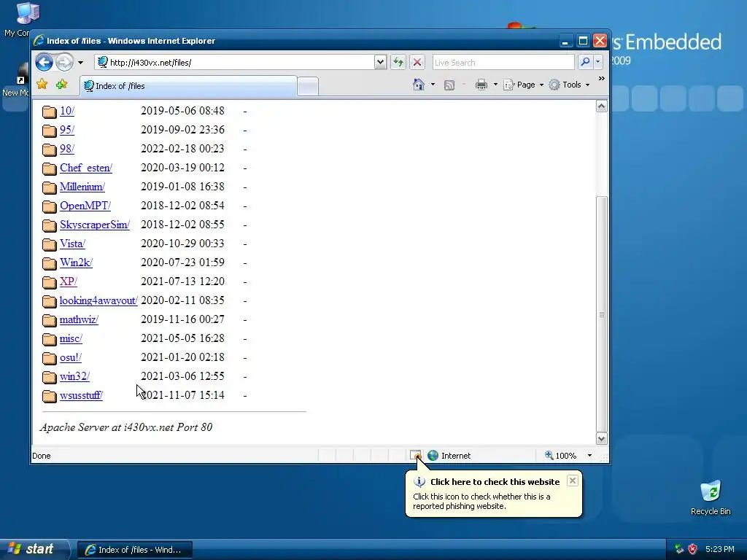
Task: Go back with the Back arrow button
Action: tap(44, 63)
